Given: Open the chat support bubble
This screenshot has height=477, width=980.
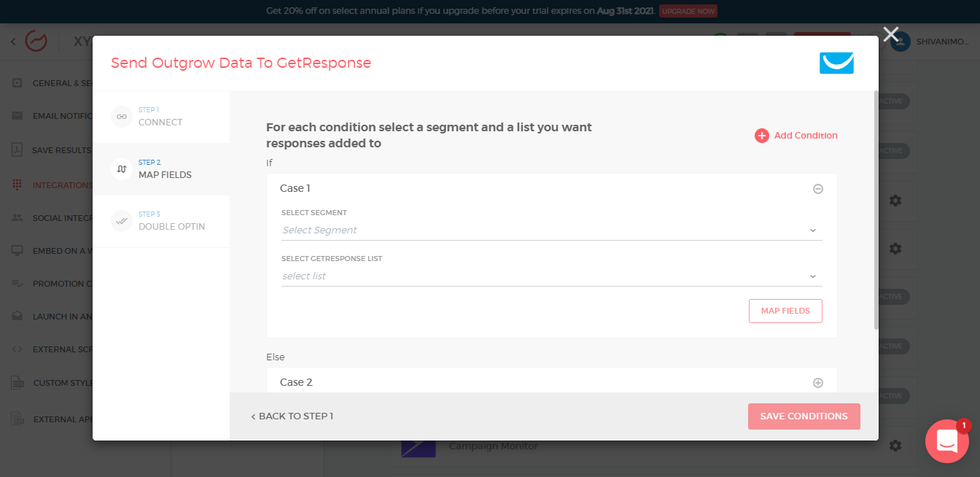Looking at the screenshot, I should point(946,441).
